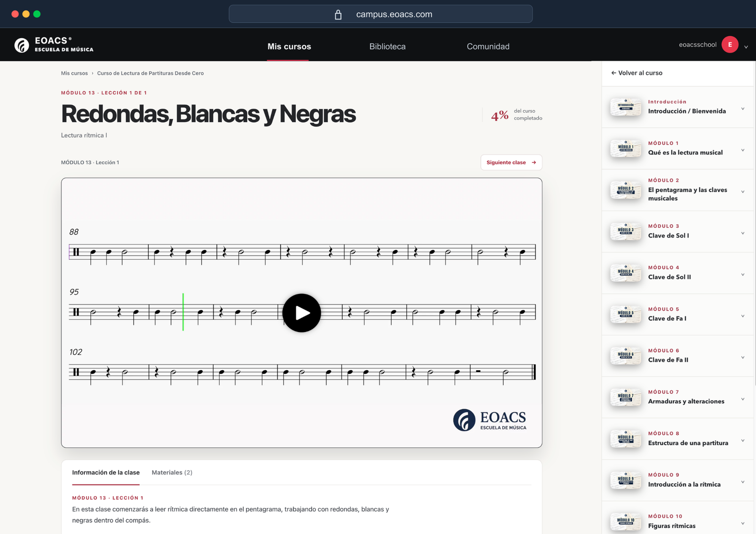Click the back arrow icon beside Volver al curso

[613, 73]
